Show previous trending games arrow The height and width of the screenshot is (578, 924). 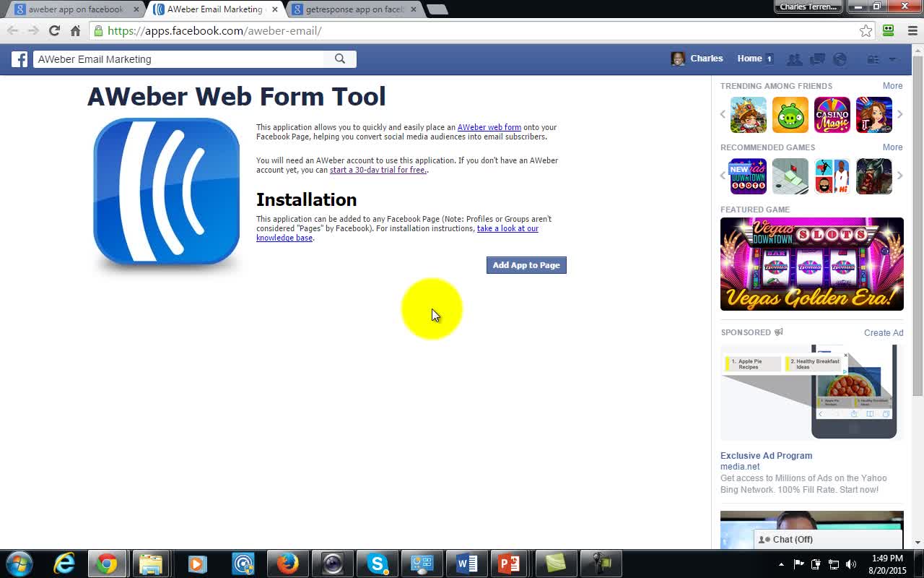(723, 114)
